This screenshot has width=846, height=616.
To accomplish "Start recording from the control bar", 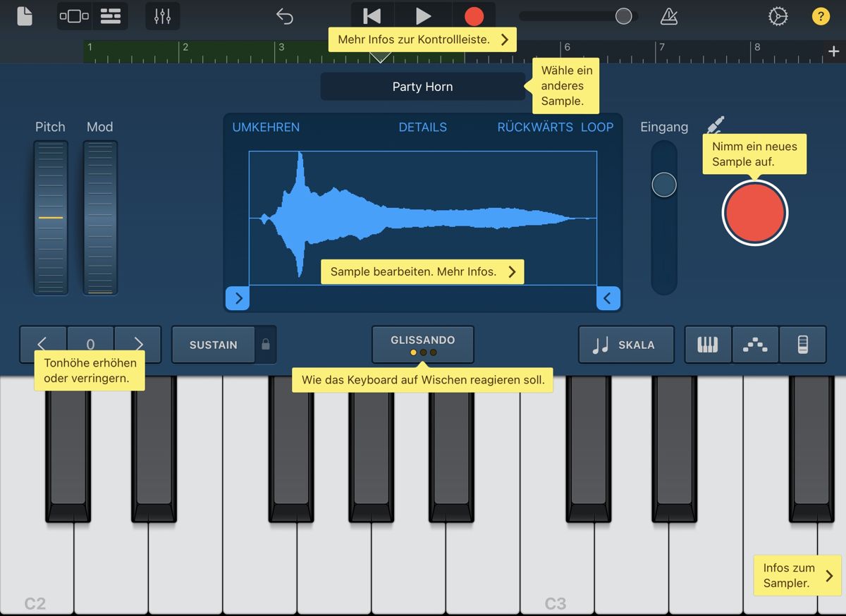I will [474, 16].
